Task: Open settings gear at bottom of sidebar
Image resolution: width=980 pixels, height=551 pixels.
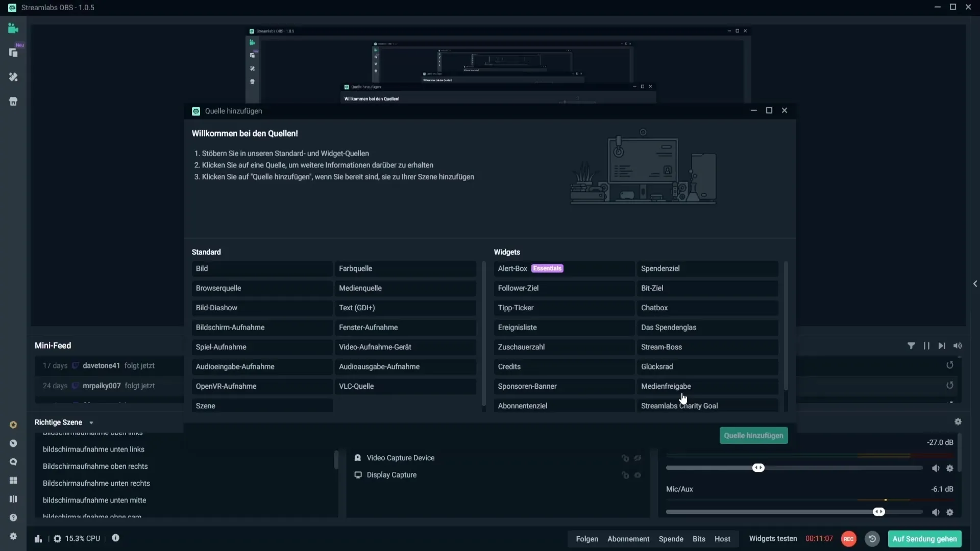Action: pos(13,536)
